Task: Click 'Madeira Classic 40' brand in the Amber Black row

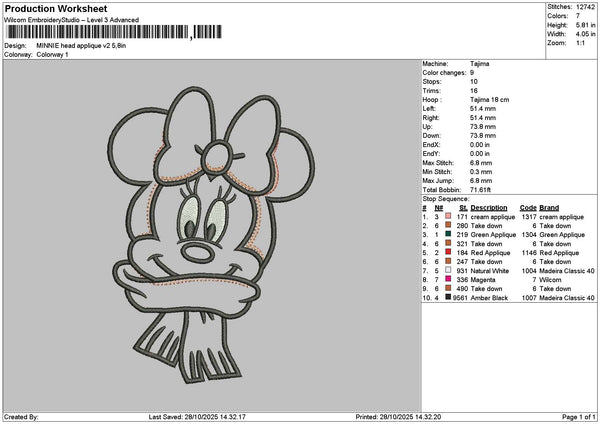Action: click(567, 298)
